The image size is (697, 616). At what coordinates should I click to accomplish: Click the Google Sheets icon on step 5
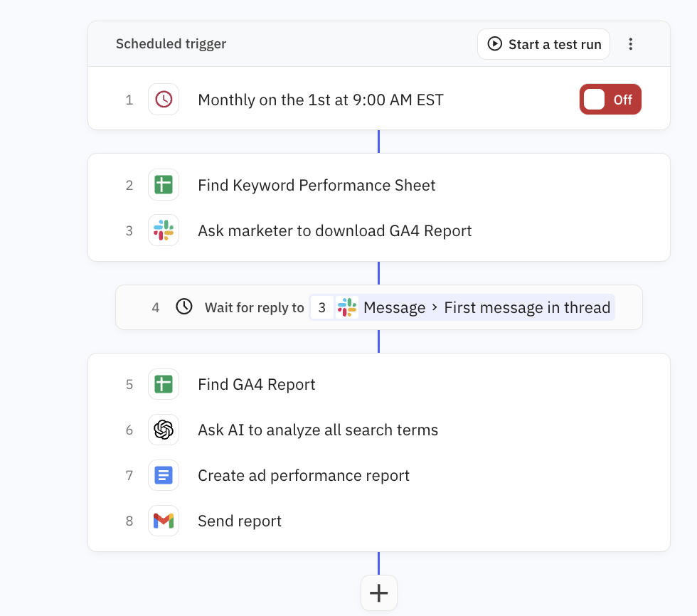tap(164, 384)
